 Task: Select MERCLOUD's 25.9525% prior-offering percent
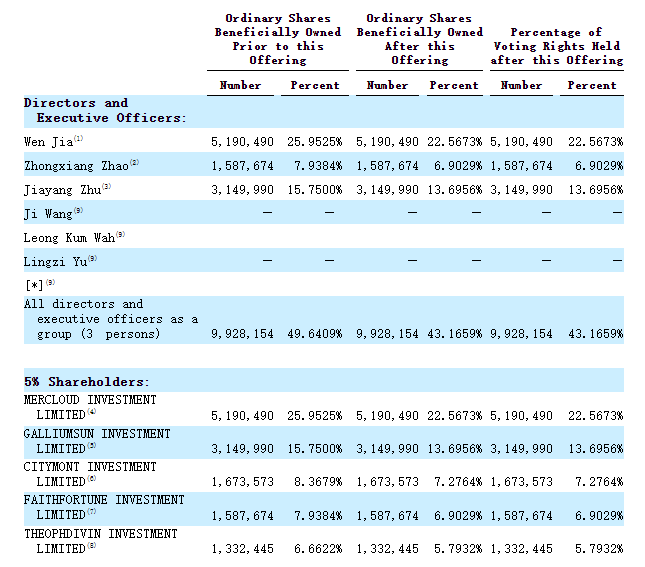click(315, 416)
